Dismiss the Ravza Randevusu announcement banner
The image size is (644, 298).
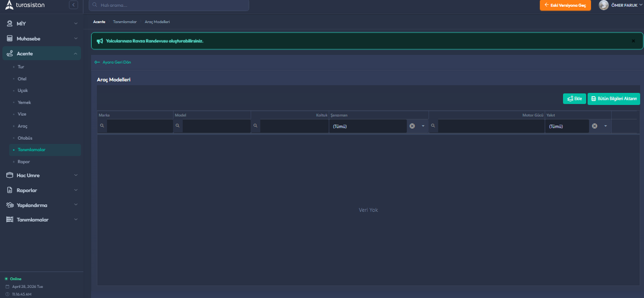click(x=633, y=41)
